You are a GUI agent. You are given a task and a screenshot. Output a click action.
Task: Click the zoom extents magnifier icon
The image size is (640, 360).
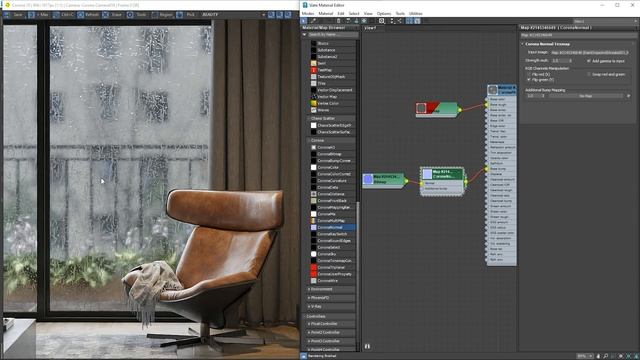[382, 21]
